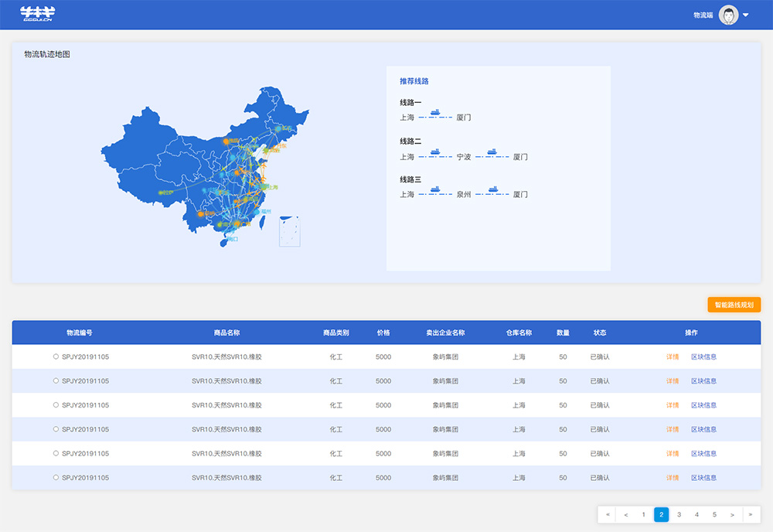Click the company logo in header

click(37, 14)
